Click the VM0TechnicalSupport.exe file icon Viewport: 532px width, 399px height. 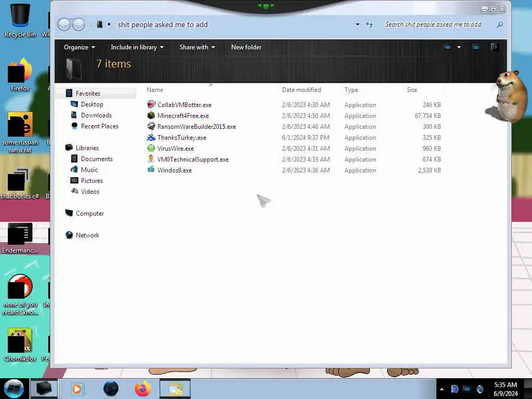[x=151, y=159]
